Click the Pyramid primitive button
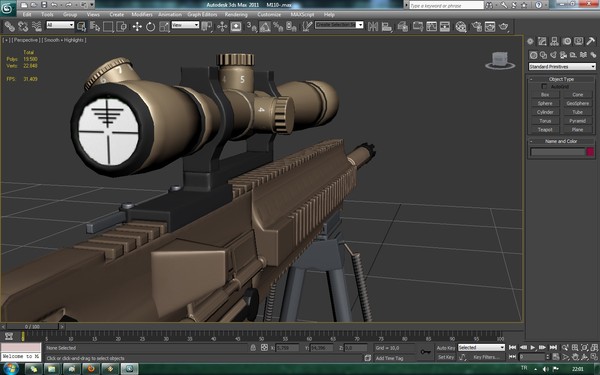The height and width of the screenshot is (375, 600). point(577,121)
